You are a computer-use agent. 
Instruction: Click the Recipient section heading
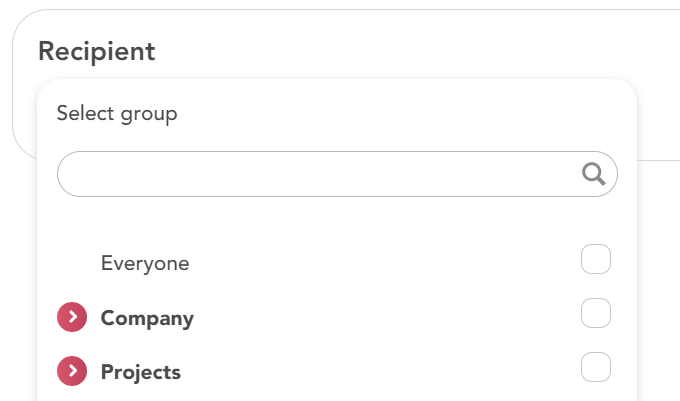tap(97, 52)
